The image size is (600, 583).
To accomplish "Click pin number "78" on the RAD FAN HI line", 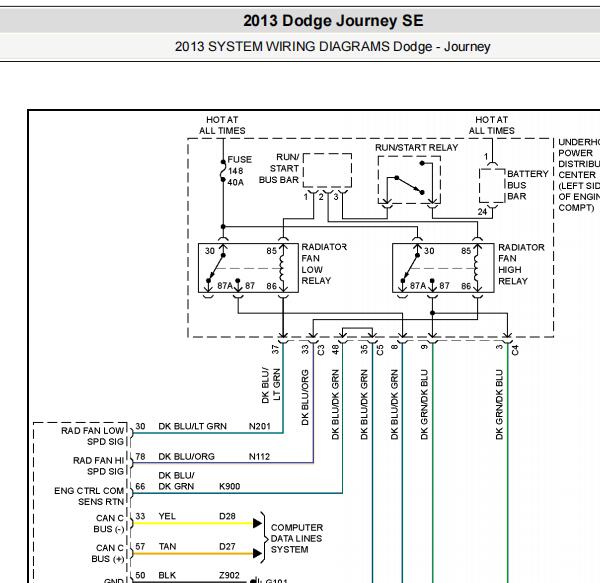I will (x=140, y=456).
